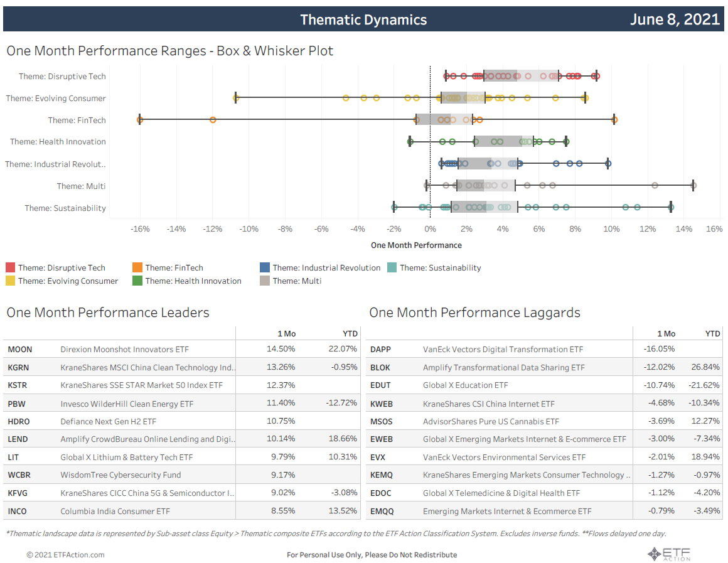Select the INCO ticker row
This screenshot has width=728, height=563.
coord(183,510)
